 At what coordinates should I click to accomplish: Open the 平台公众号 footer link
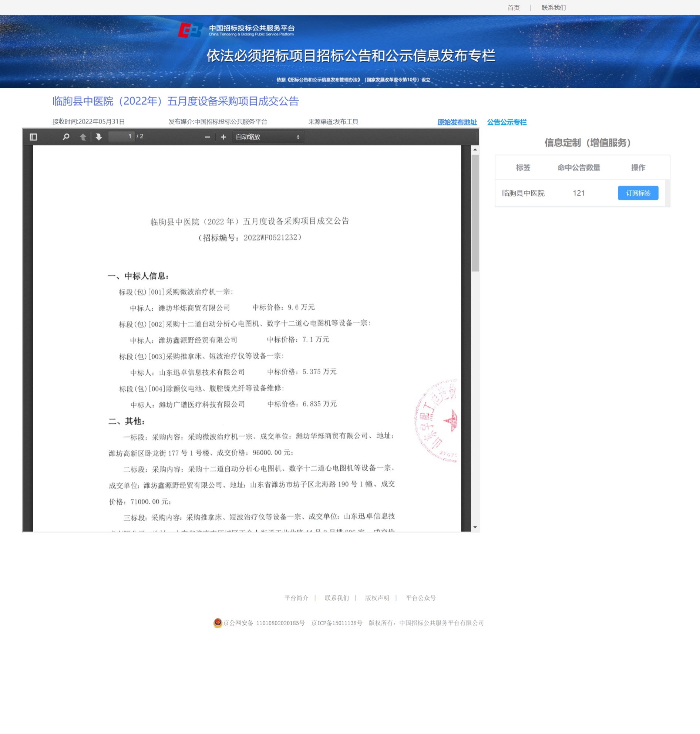(421, 598)
